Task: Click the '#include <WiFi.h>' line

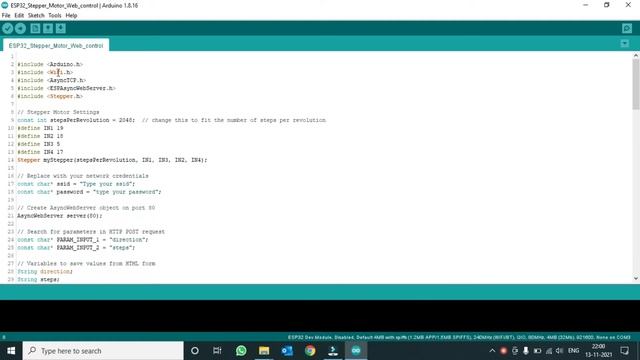Action: (45, 72)
